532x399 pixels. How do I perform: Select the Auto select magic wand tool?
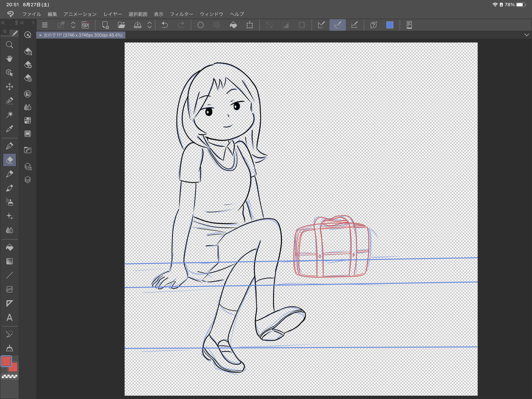tap(9, 115)
